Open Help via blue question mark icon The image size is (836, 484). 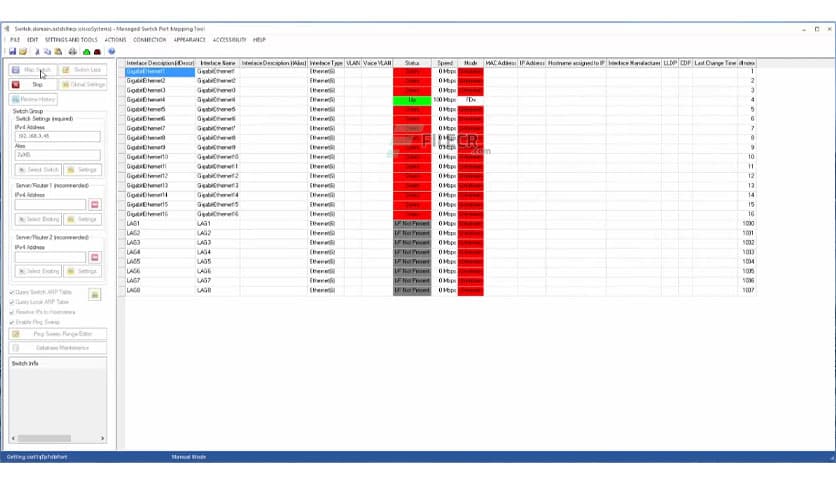(x=111, y=52)
